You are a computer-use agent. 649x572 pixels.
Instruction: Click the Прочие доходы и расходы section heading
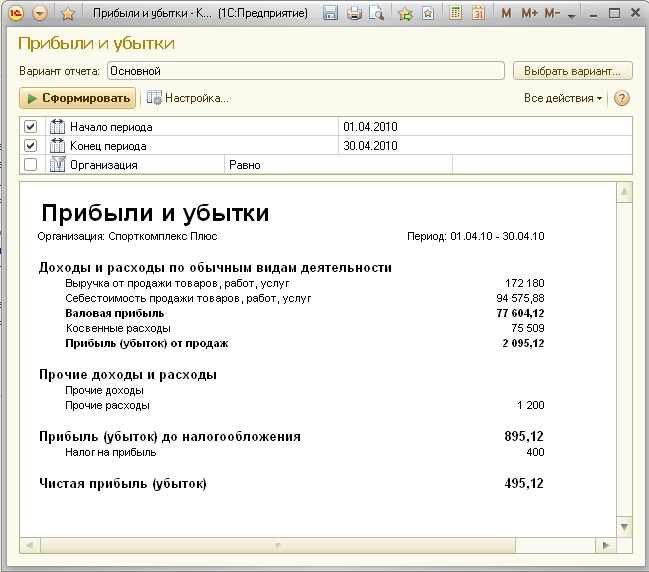pos(128,375)
